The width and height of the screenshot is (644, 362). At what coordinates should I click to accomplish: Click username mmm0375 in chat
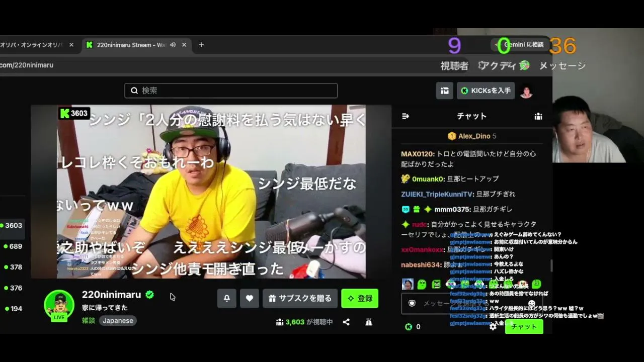(x=452, y=209)
